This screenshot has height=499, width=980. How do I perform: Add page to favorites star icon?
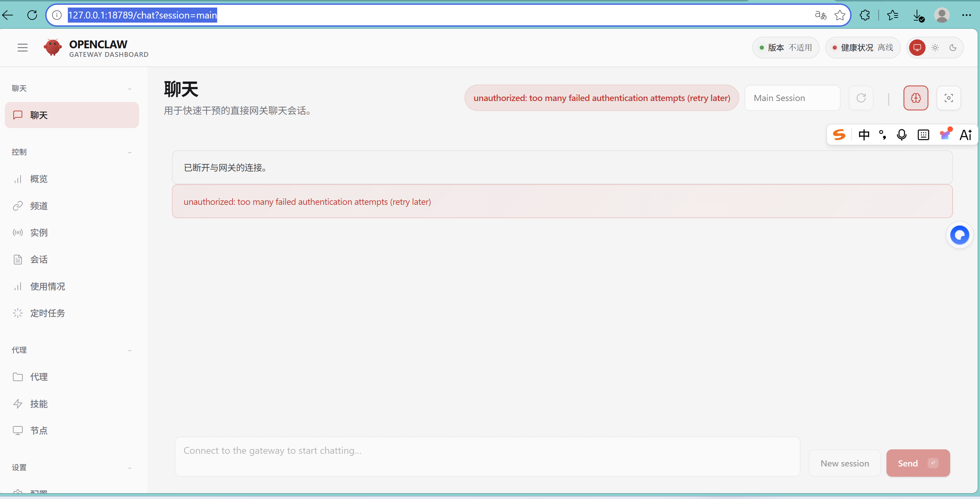840,15
